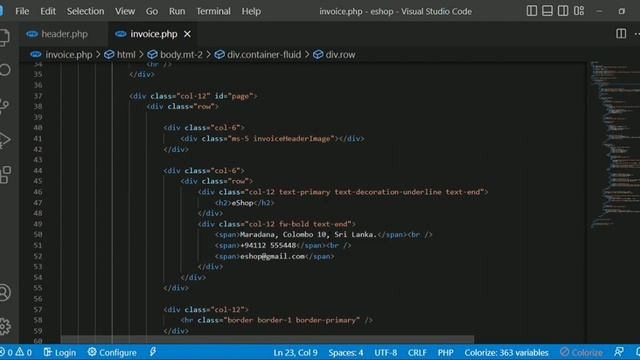This screenshot has height=360, width=640.
Task: Click the feedback icon in status bar
Action: (619, 352)
